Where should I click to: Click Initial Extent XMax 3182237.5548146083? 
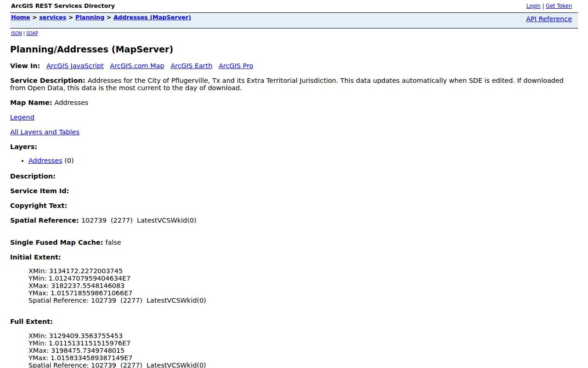(76, 286)
